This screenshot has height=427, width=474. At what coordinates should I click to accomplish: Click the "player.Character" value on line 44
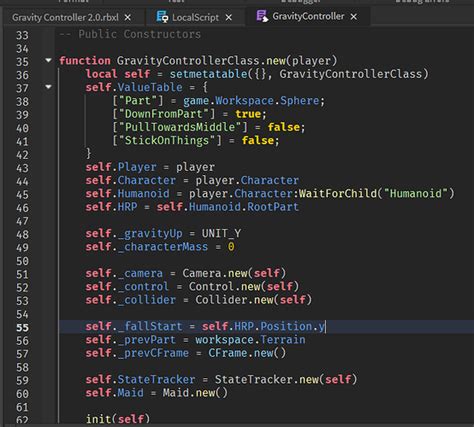coord(247,180)
